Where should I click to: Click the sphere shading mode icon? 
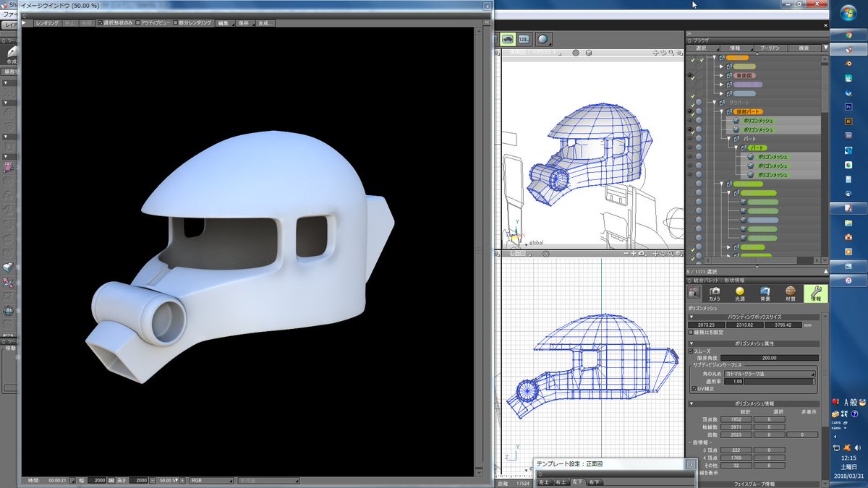coord(542,39)
